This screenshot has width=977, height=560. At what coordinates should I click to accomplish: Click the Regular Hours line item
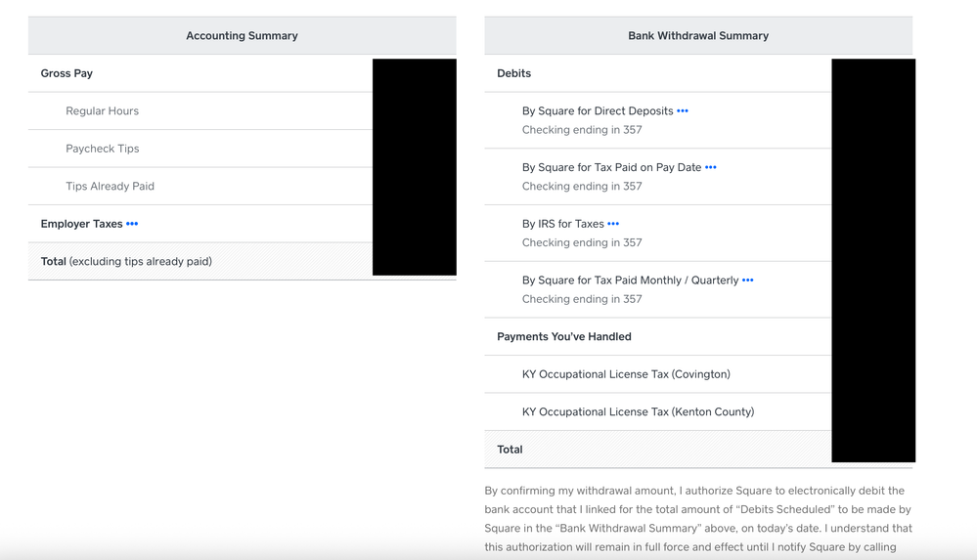click(x=102, y=111)
